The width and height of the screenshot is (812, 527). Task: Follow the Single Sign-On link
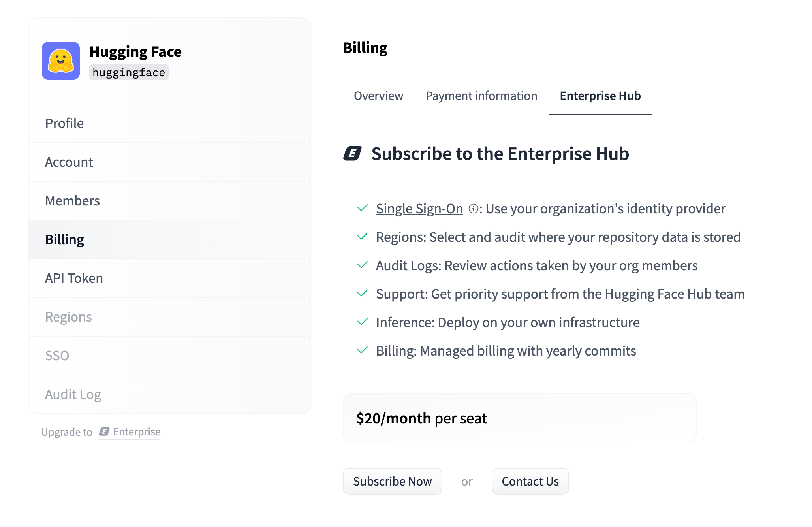(419, 209)
